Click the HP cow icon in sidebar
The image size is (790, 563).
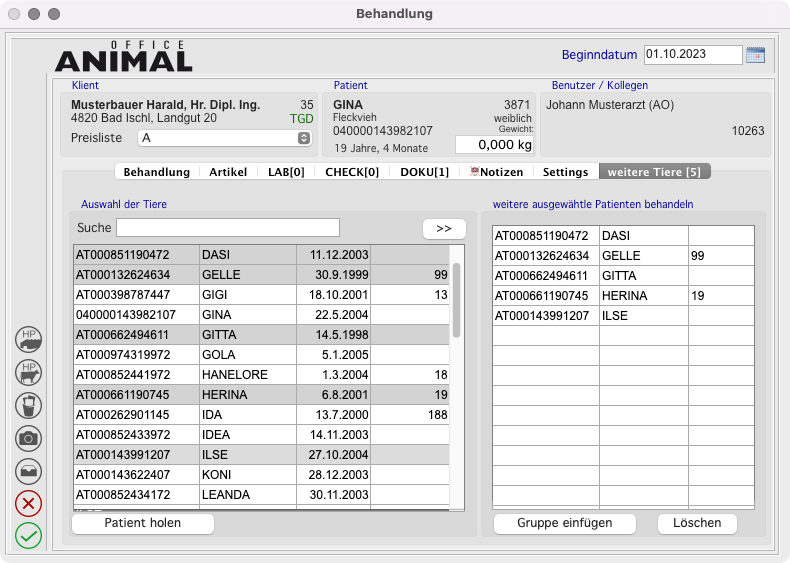point(29,373)
